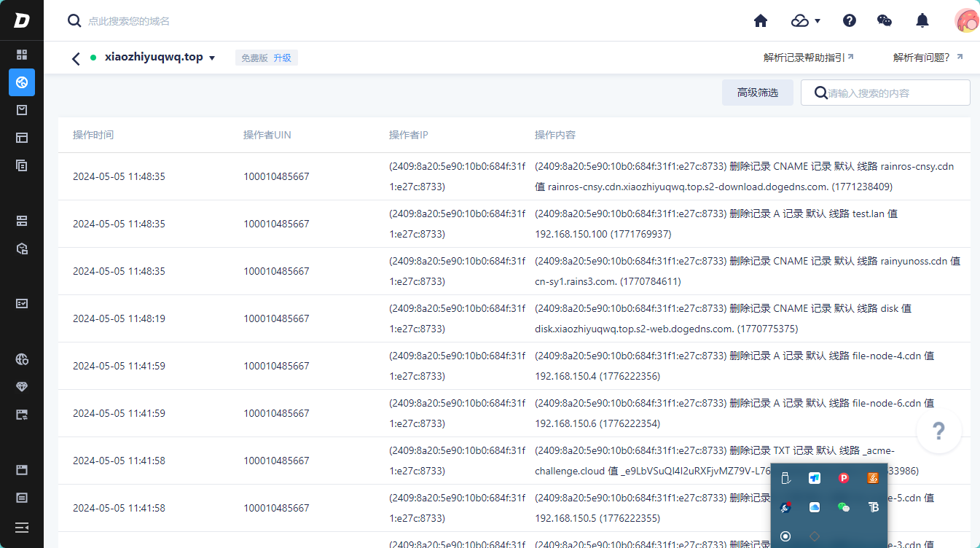Open the box package icon in sidebar
The width and height of the screenshot is (980, 548).
point(22,110)
